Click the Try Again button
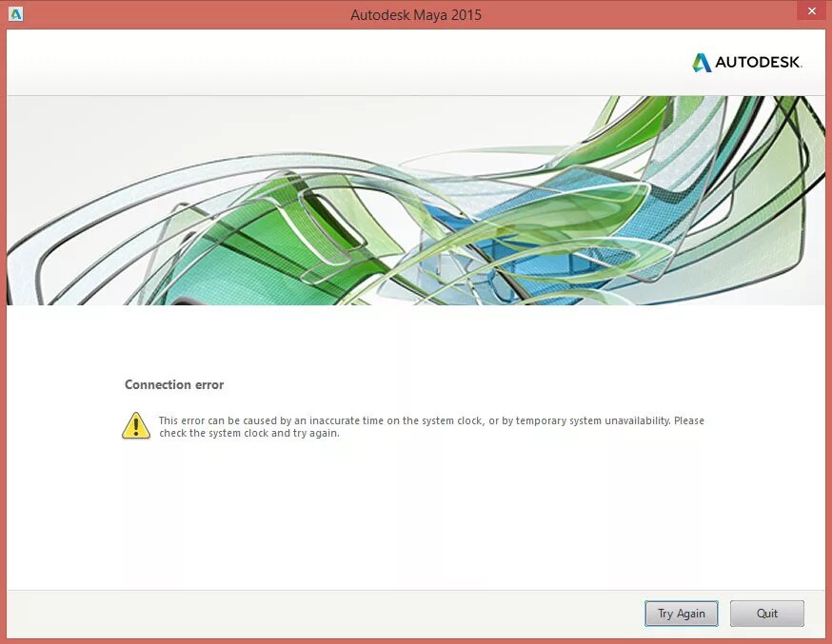Viewport: 832px width, 644px height. (682, 614)
